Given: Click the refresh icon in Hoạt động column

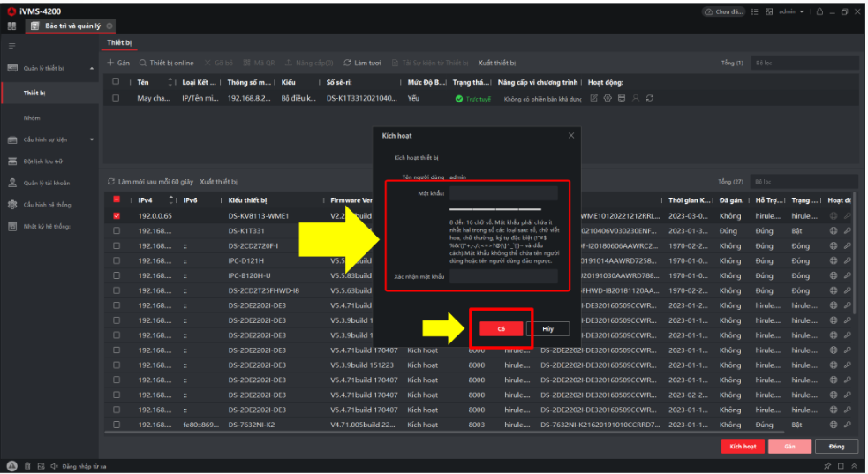Looking at the screenshot, I should (650, 98).
